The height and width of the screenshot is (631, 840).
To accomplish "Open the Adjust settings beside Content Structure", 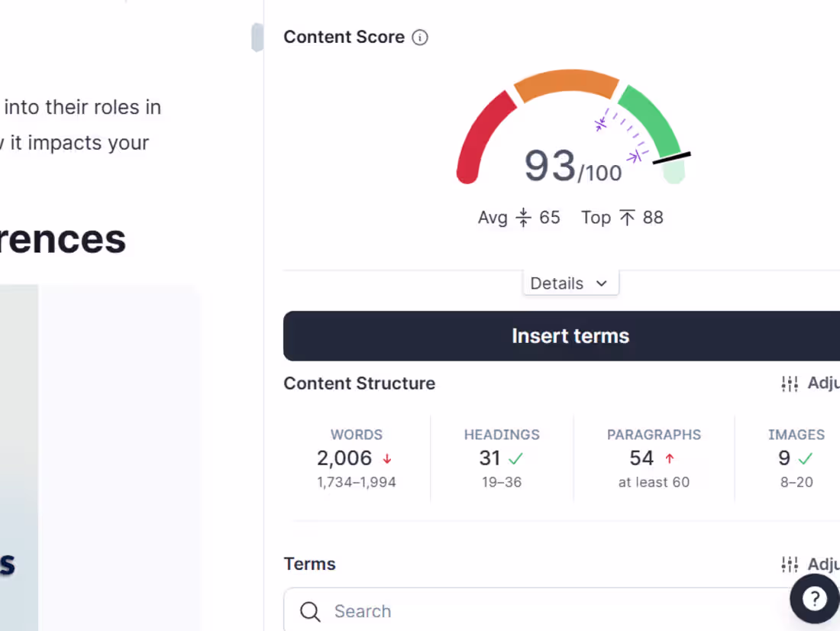I will 790,383.
